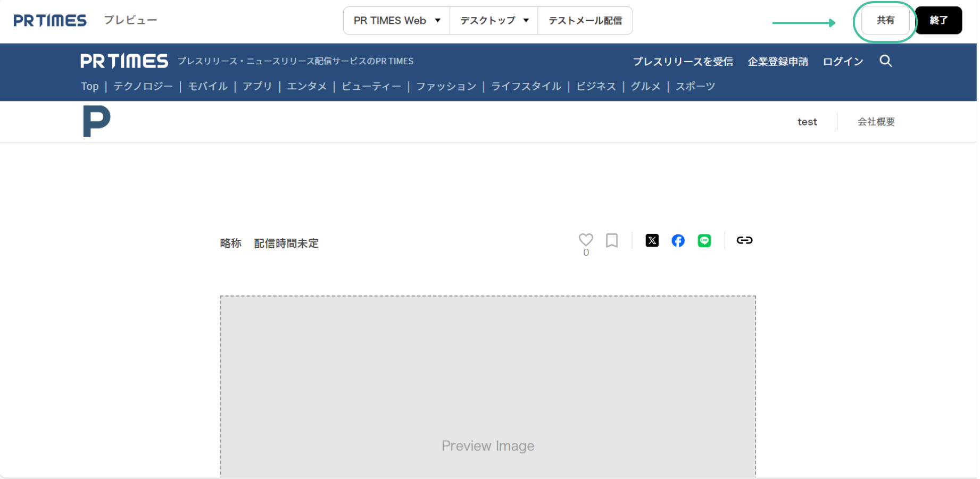Select the ビューティー category
Image resolution: width=980 pixels, height=479 pixels.
coord(371,86)
